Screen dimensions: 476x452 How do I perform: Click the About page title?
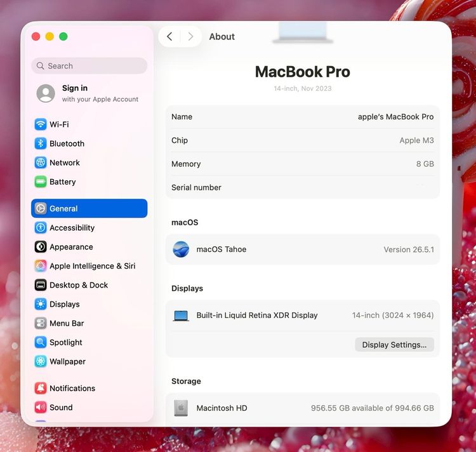[x=221, y=36]
